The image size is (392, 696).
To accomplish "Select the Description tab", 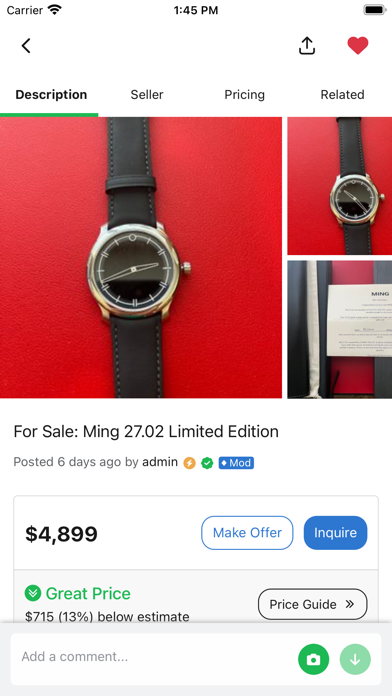I will 51,95.
